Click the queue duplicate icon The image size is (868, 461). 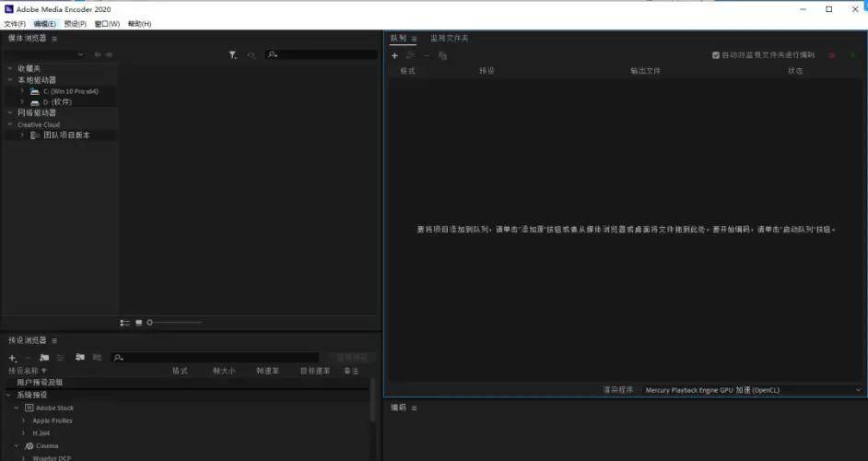[x=442, y=55]
